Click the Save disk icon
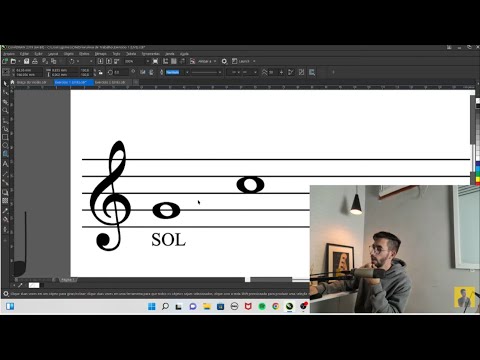This screenshot has width=480, height=360. [26, 61]
